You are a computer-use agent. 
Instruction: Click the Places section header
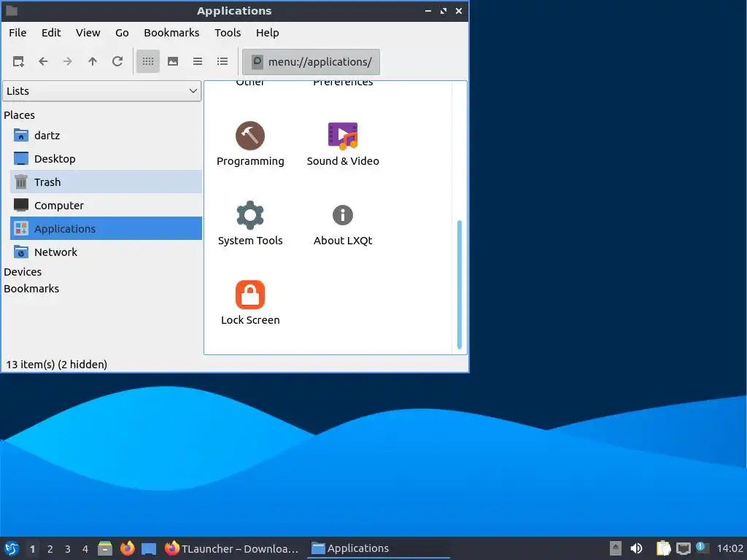[x=19, y=115]
